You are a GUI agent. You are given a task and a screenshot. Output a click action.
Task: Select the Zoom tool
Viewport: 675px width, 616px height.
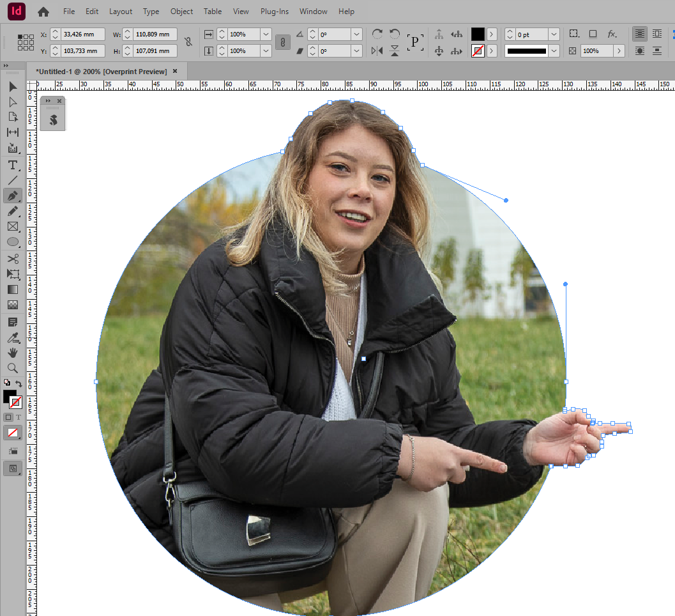click(x=13, y=368)
